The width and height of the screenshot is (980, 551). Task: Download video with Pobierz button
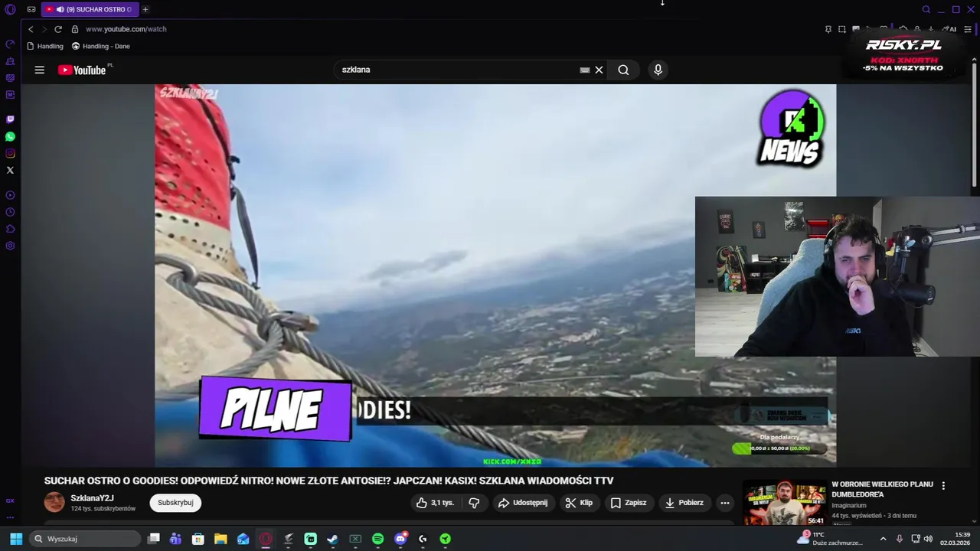684,503
